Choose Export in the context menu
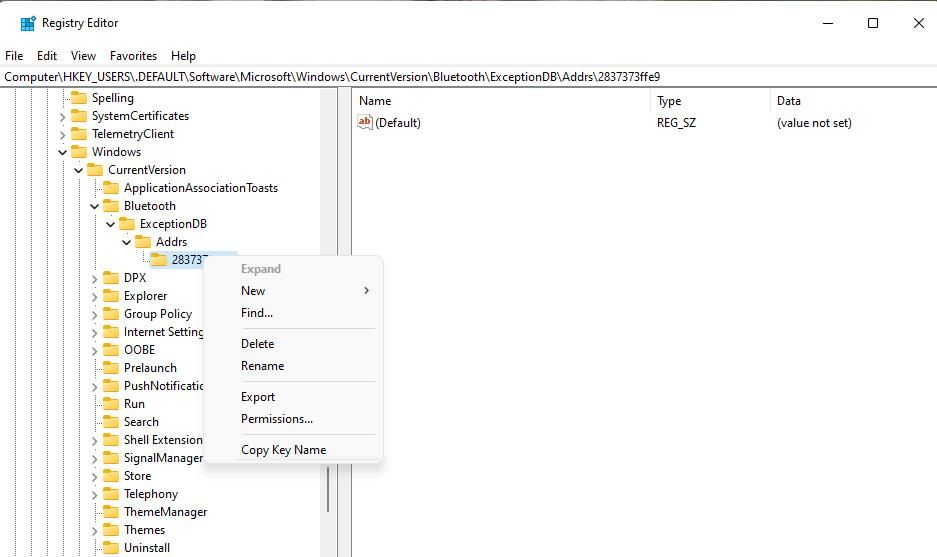Image resolution: width=937 pixels, height=557 pixels. click(x=293, y=397)
